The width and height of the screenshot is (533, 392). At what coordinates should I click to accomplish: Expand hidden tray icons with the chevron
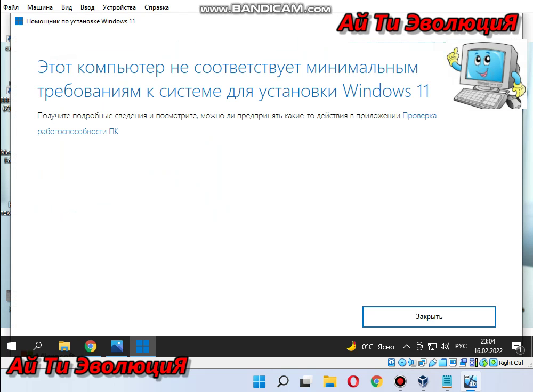pos(406,346)
